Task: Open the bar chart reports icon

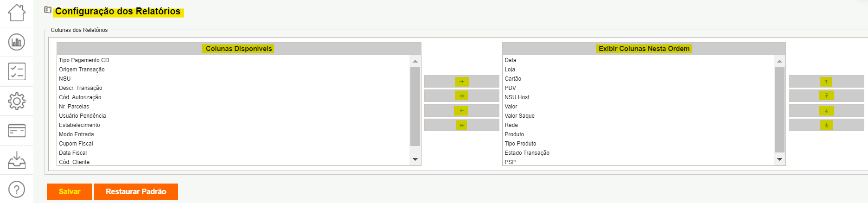Action: pyautogui.click(x=17, y=42)
